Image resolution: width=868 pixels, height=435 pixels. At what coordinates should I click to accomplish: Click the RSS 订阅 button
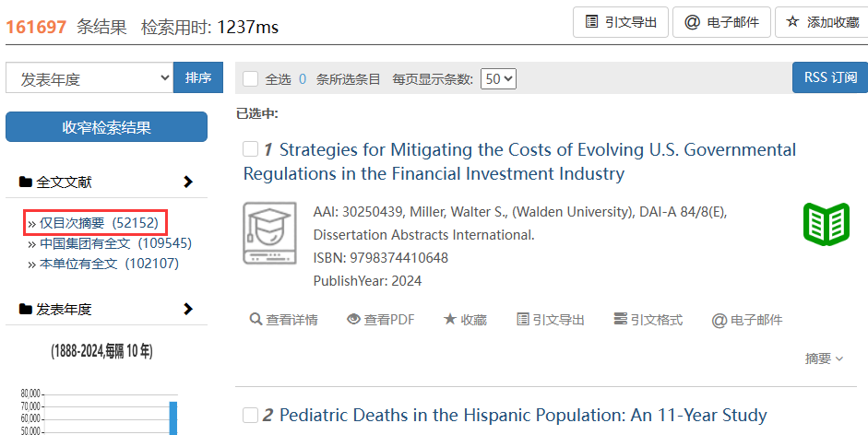829,77
